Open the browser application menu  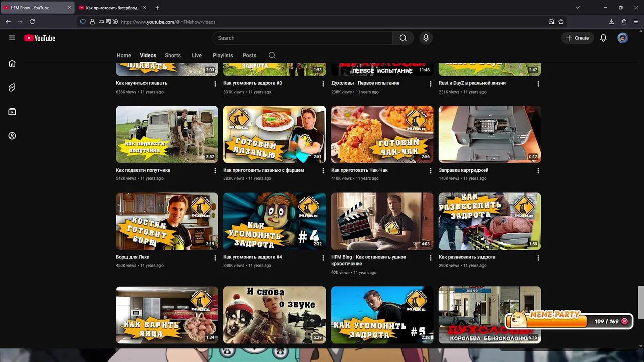pyautogui.click(x=636, y=22)
